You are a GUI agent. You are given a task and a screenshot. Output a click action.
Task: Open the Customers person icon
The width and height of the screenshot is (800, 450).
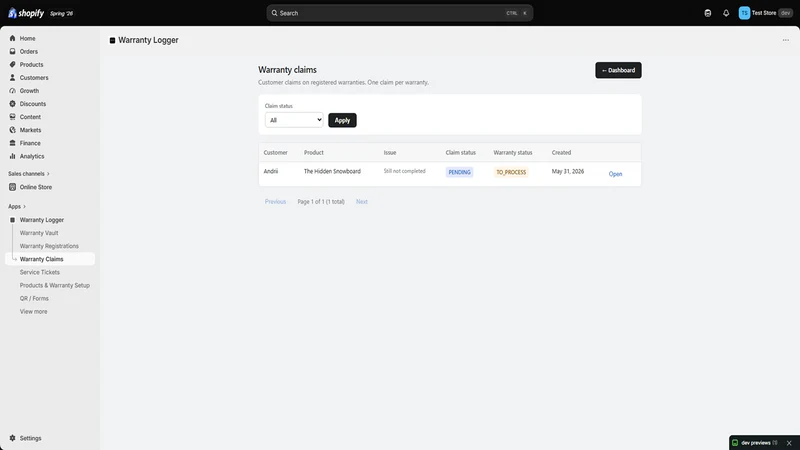(12, 78)
